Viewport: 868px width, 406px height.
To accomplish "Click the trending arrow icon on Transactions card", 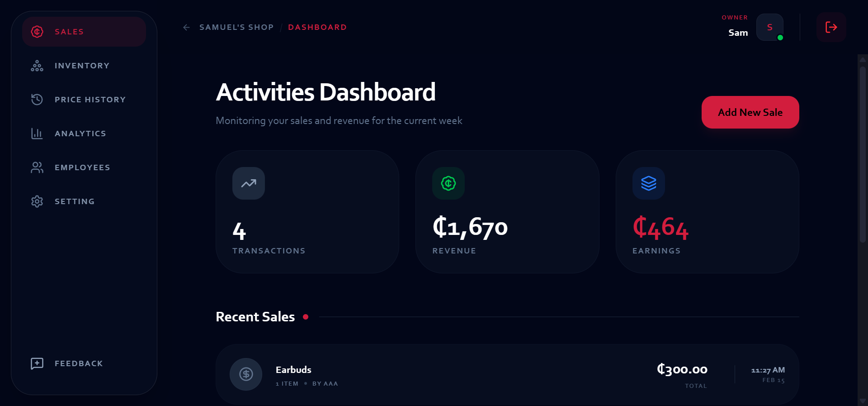I will pos(248,183).
